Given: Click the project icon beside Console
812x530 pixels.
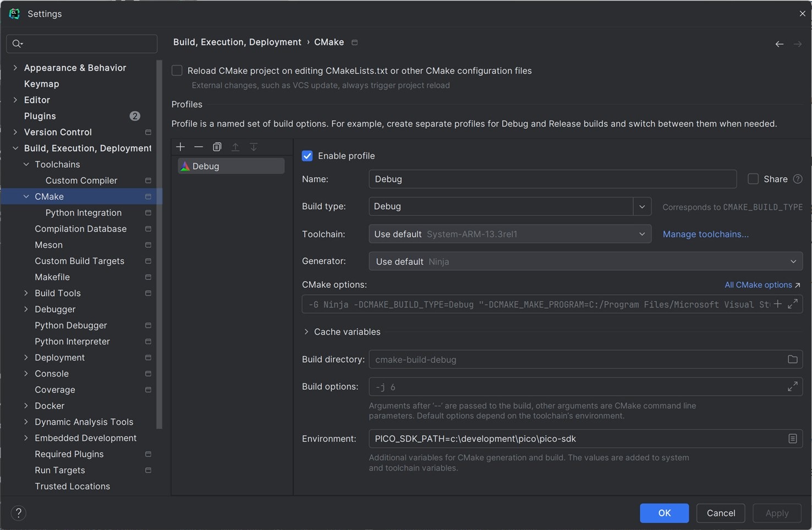Looking at the screenshot, I should click(x=148, y=374).
